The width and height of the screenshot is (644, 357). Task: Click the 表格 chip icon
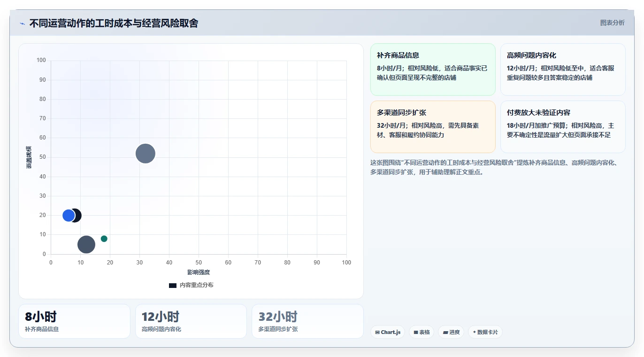tap(416, 332)
